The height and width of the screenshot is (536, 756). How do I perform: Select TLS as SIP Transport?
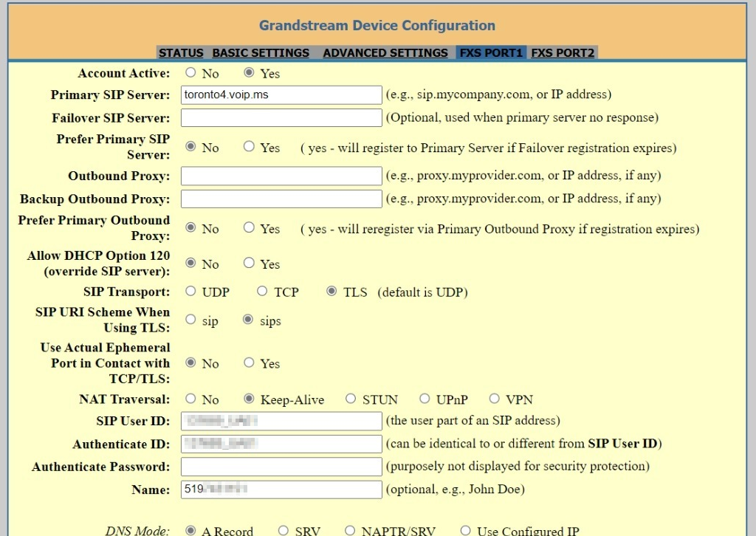(x=331, y=291)
